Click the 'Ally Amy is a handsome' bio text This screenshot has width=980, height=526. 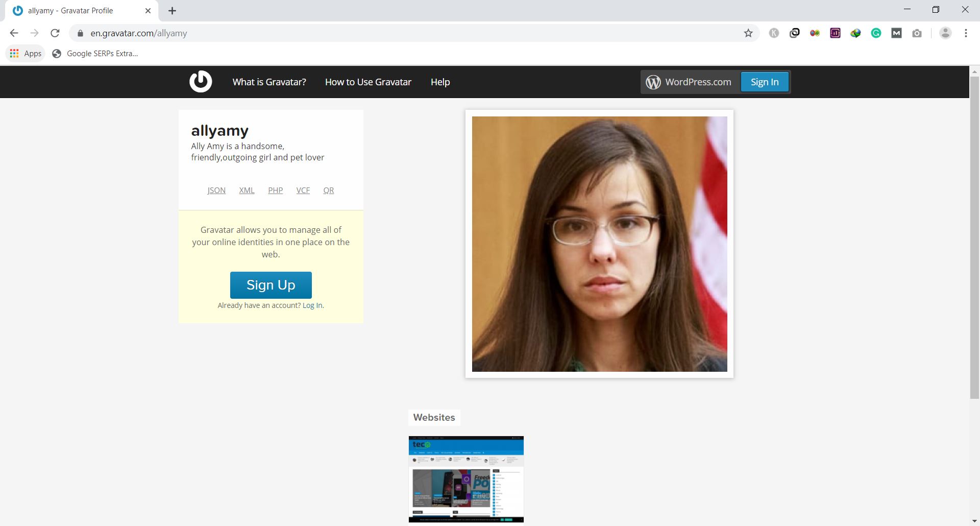click(258, 152)
